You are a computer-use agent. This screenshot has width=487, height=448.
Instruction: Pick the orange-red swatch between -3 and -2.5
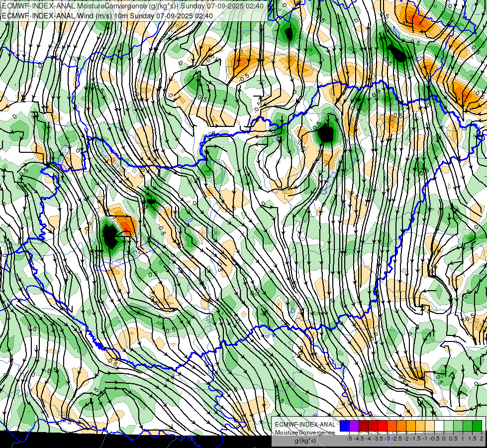pos(392,426)
